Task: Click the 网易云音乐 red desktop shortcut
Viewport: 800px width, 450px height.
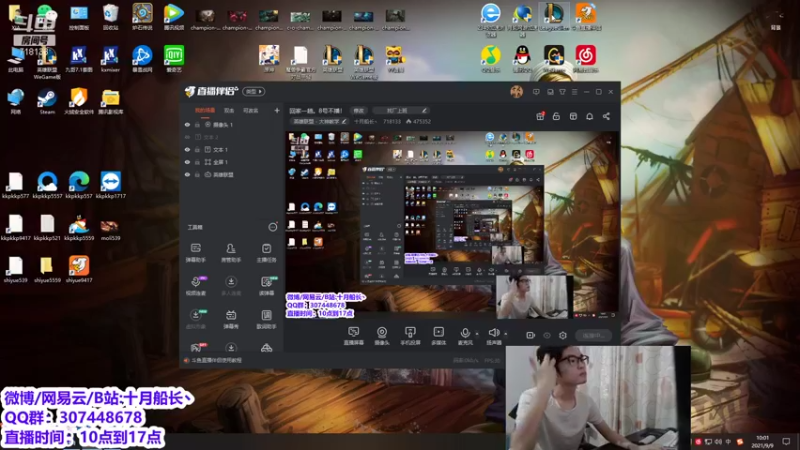Action: [x=586, y=59]
